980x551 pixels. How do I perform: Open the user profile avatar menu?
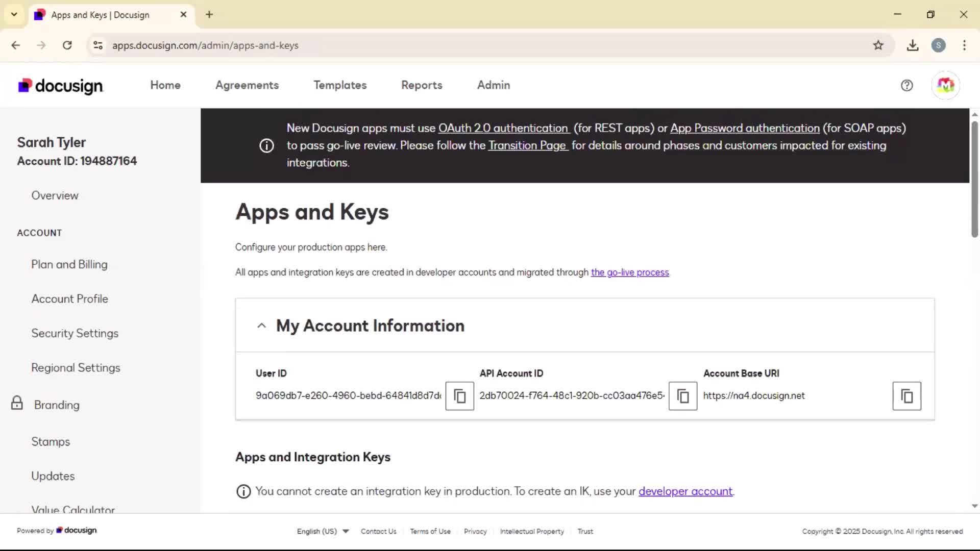(945, 85)
